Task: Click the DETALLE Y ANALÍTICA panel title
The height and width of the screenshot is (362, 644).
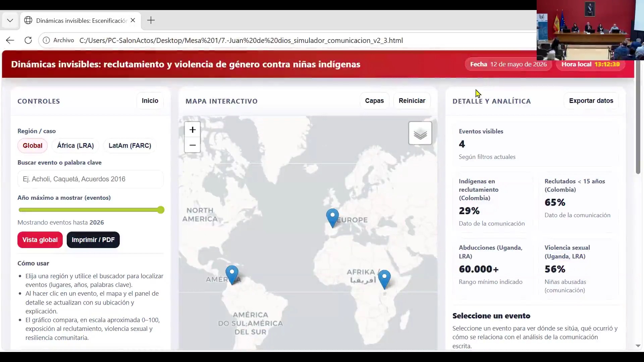Action: click(491, 101)
